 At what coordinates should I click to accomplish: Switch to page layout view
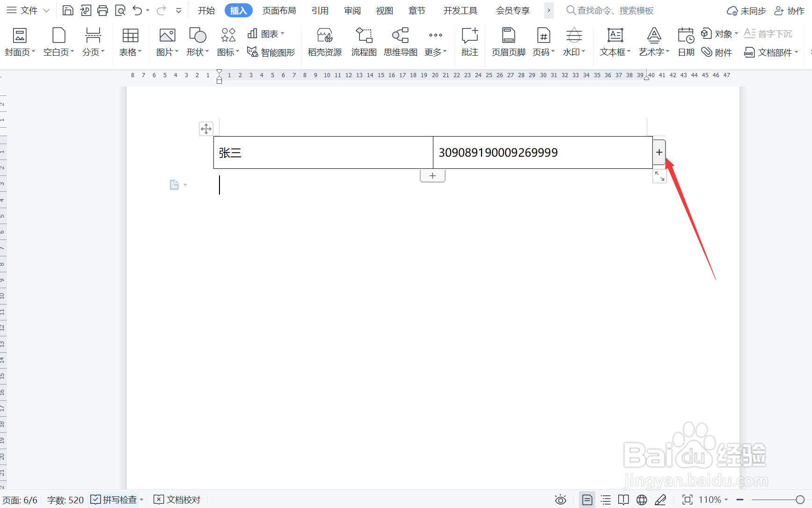587,500
